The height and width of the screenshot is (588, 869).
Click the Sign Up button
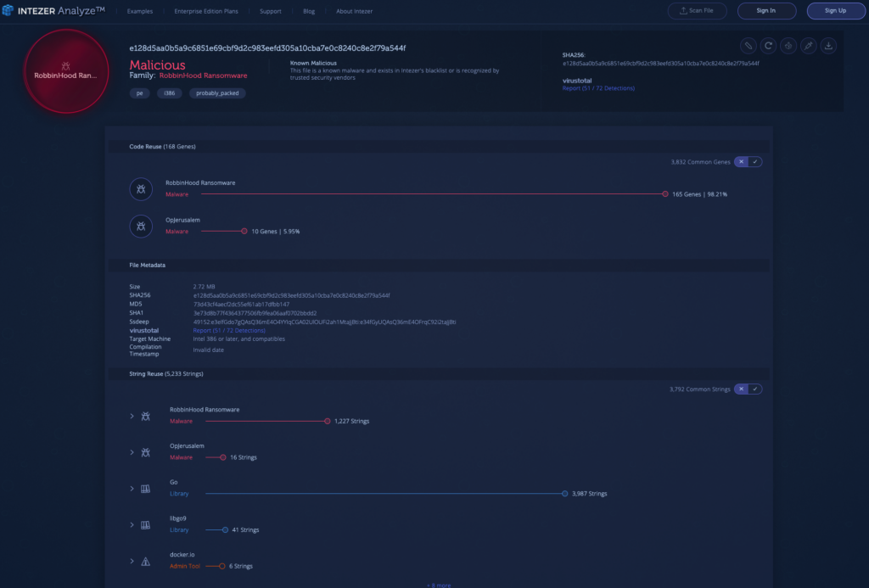(x=835, y=11)
